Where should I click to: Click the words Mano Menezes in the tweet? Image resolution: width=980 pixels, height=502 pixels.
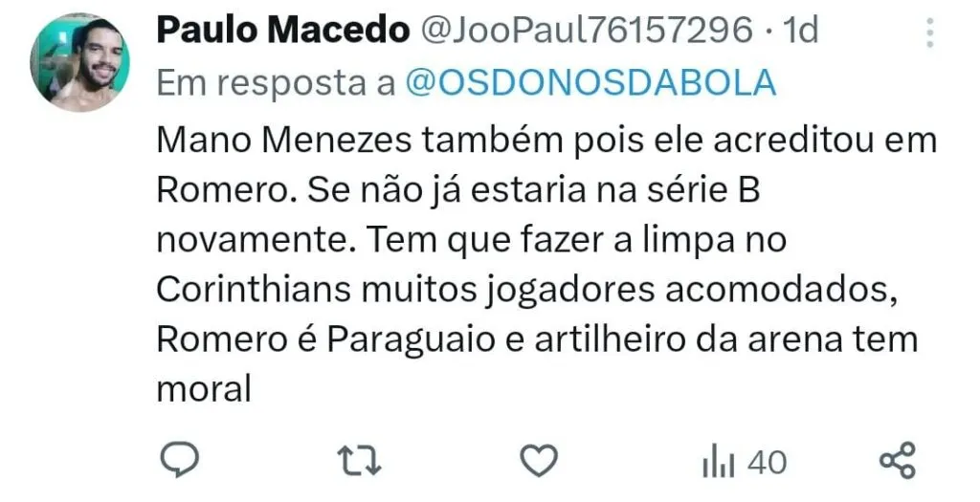[x=283, y=142]
